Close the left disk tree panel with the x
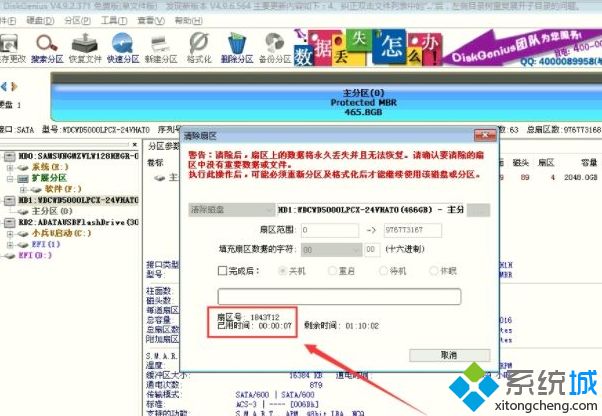Viewport: 602px width, 416px height. click(135, 145)
